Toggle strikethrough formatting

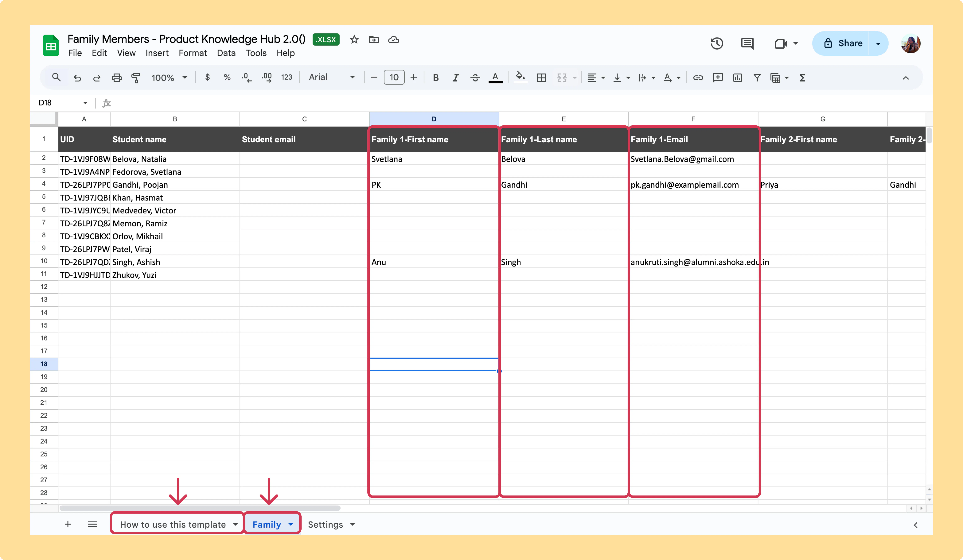pyautogui.click(x=475, y=78)
